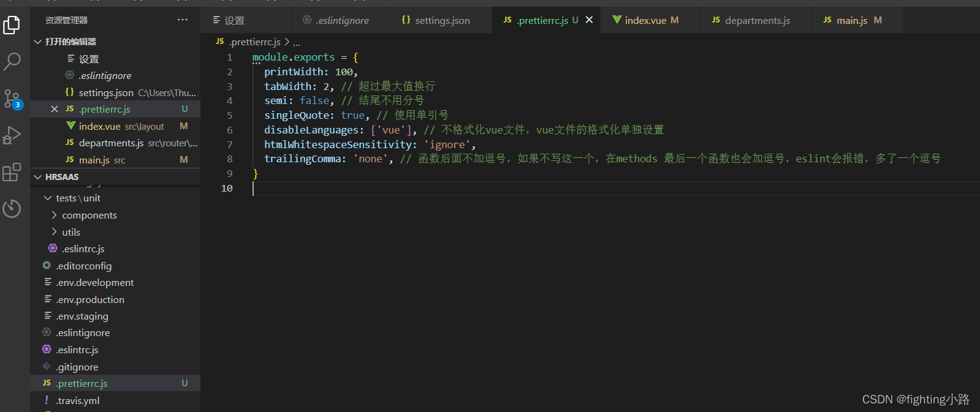Open the .env.production file
980x412 pixels.
click(115, 299)
